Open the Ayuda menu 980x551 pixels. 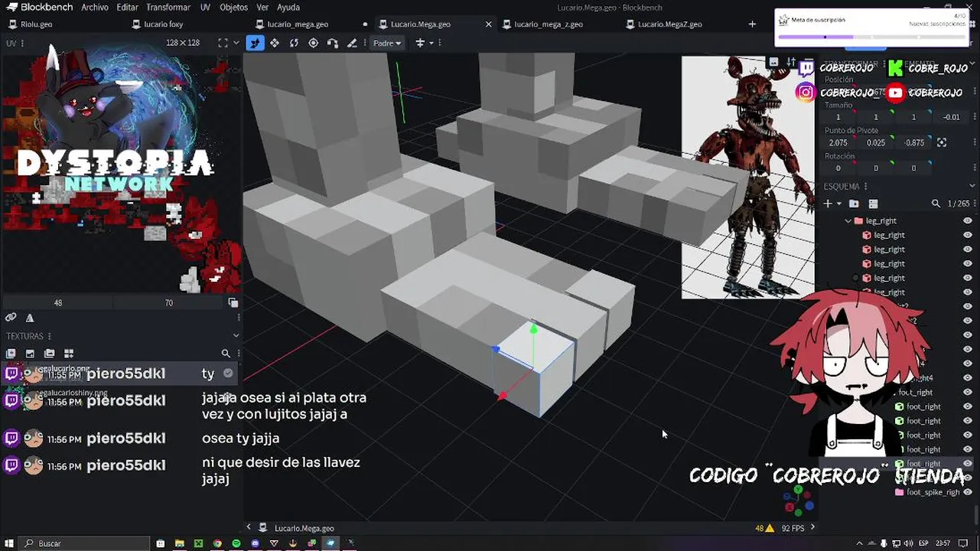pos(288,7)
